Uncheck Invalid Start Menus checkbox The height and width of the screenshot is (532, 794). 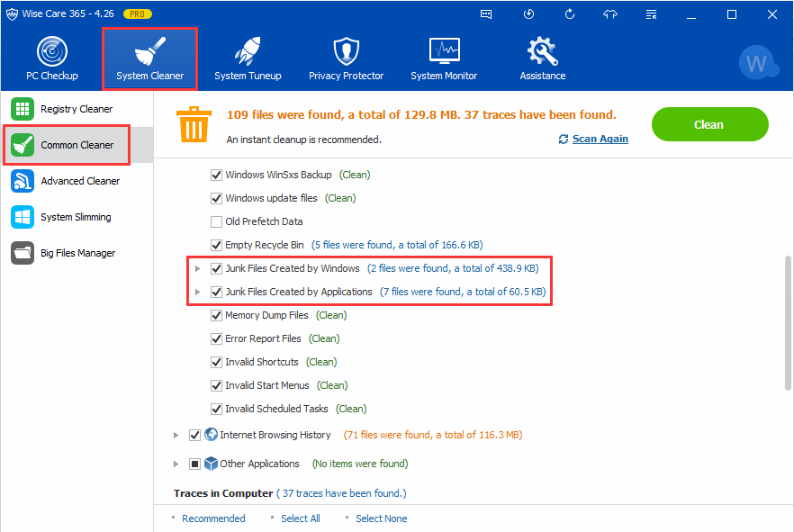point(216,385)
